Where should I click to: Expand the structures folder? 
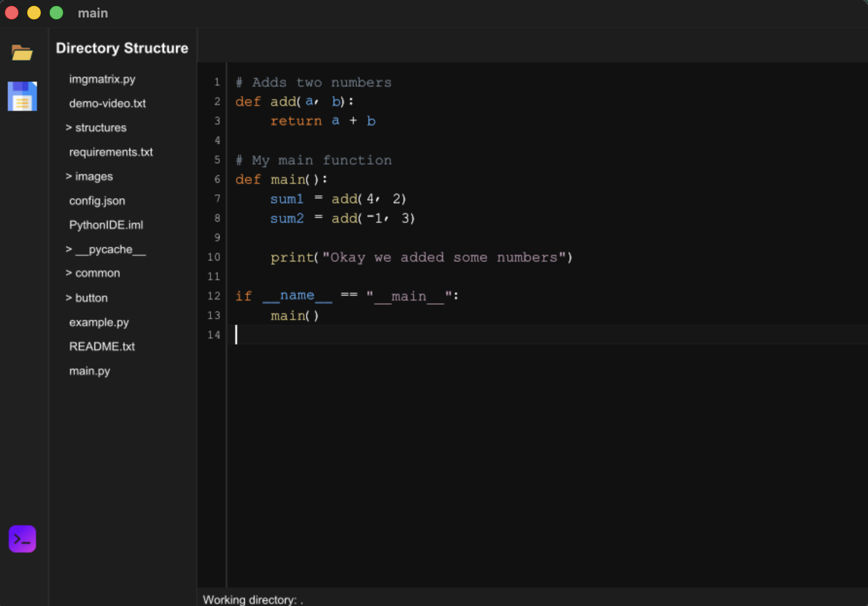click(x=100, y=127)
